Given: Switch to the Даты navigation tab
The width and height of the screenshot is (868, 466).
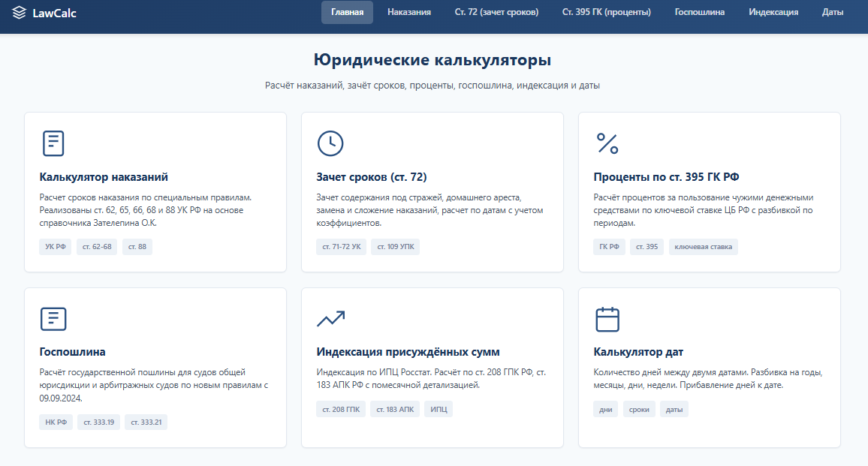Looking at the screenshot, I should point(833,12).
